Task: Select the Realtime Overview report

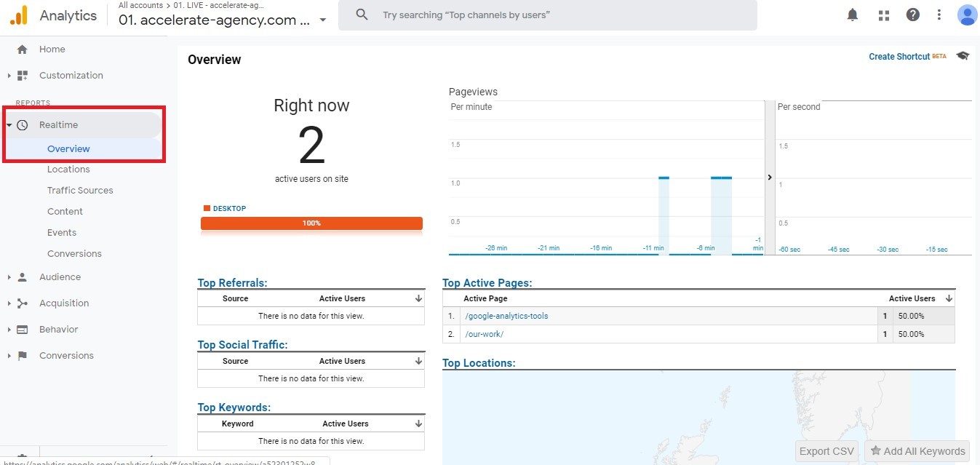Action: pyautogui.click(x=68, y=149)
